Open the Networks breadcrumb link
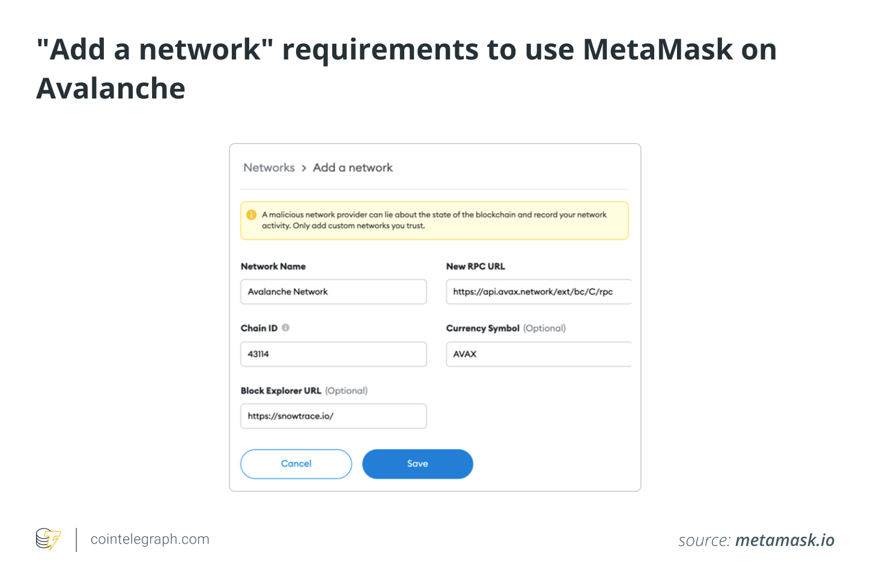 pyautogui.click(x=269, y=168)
